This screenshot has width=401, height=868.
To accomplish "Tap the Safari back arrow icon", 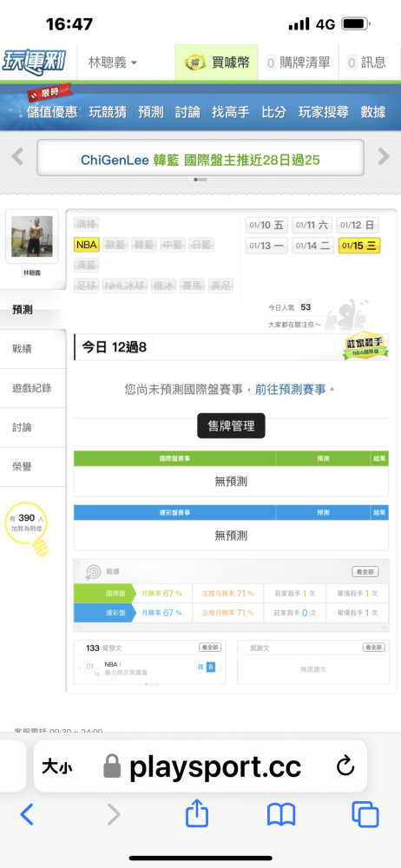I will coord(27,814).
